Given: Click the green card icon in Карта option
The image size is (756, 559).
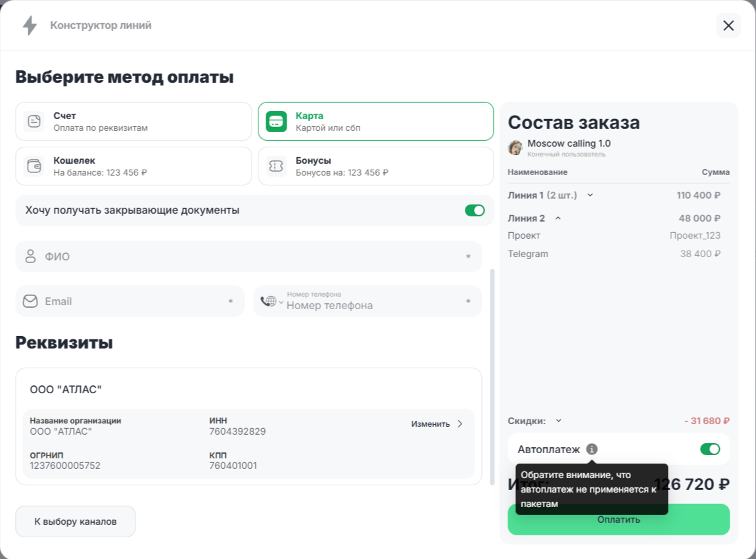Looking at the screenshot, I should (276, 121).
